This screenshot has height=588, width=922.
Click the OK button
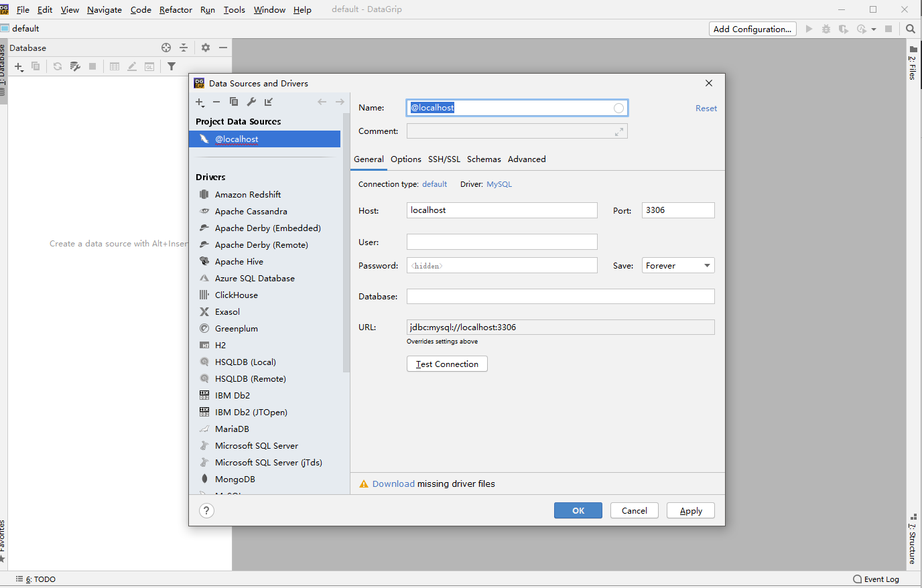click(x=578, y=510)
